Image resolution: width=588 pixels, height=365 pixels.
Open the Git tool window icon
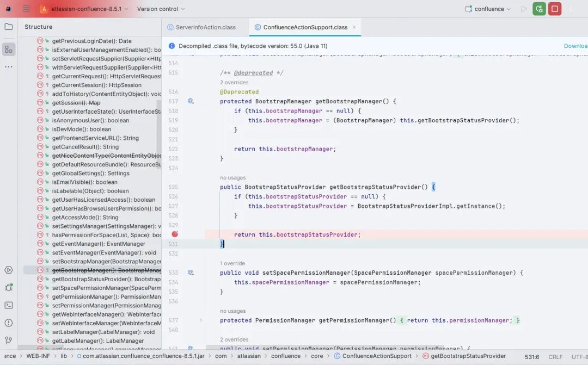coord(9,341)
